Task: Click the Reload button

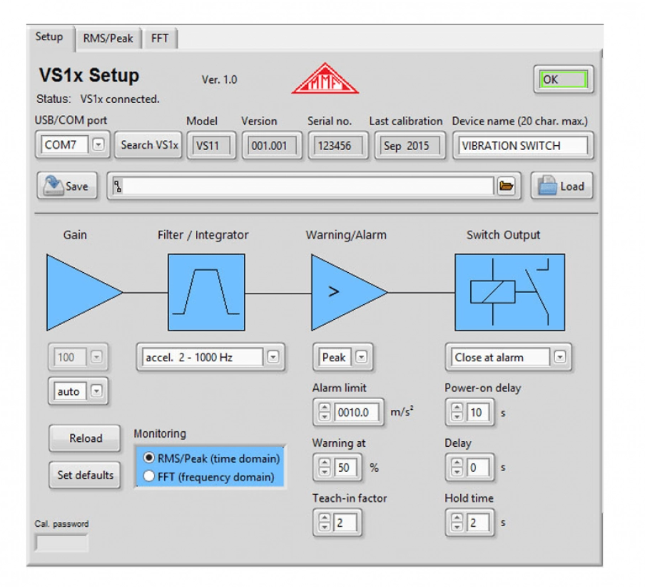Action: point(85,438)
